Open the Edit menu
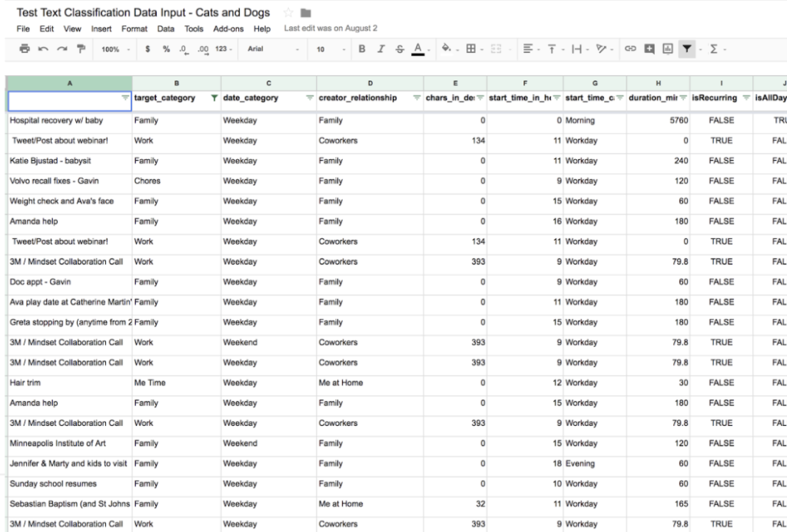 47,28
